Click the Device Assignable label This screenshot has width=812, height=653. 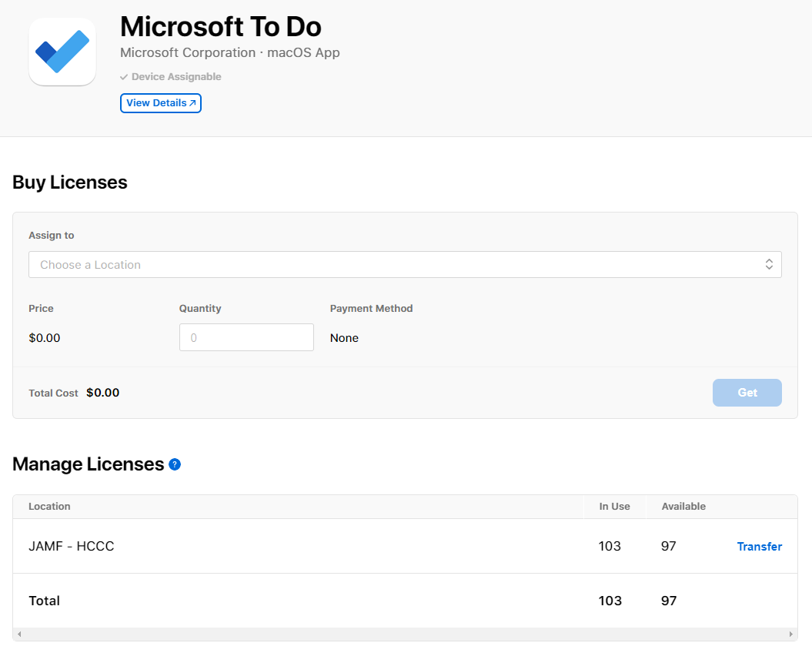pyautogui.click(x=171, y=77)
